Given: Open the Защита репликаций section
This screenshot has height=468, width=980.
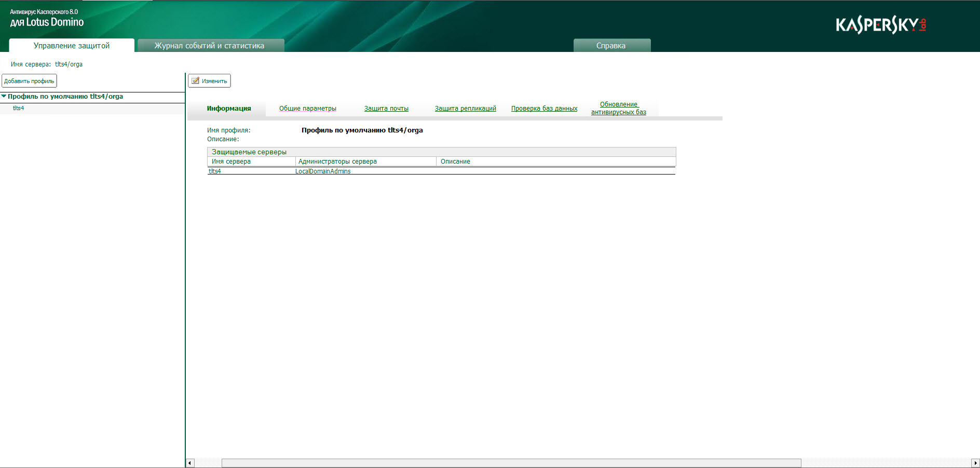Looking at the screenshot, I should tap(465, 109).
